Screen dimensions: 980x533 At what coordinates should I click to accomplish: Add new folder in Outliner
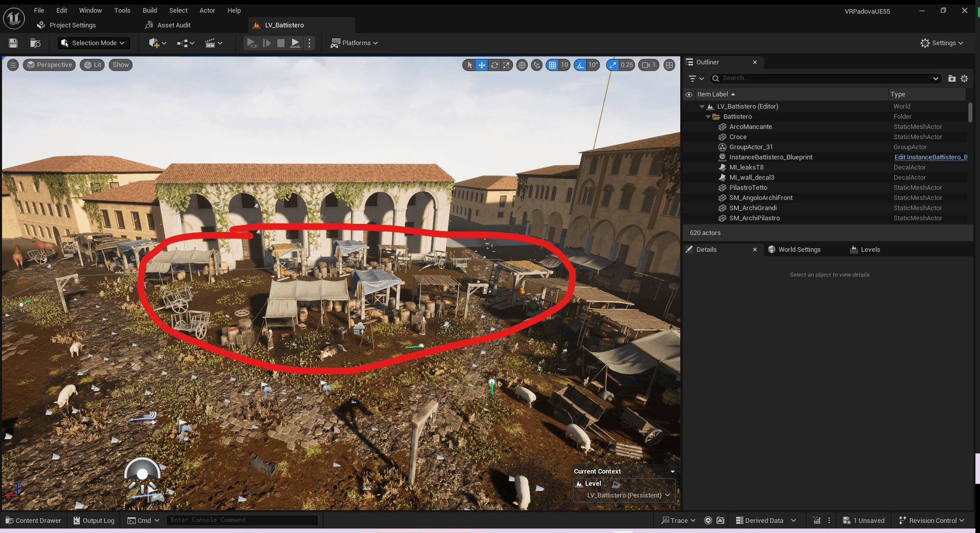[951, 79]
